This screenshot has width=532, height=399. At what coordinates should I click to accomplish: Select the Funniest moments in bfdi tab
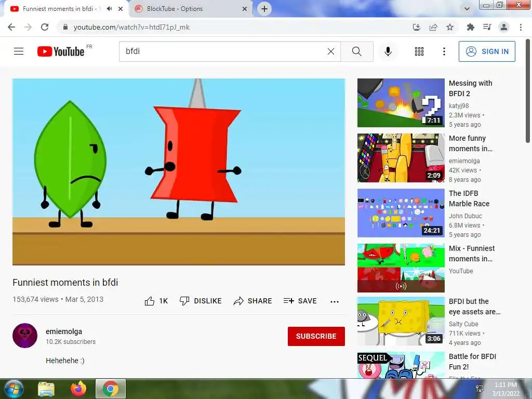(x=61, y=9)
